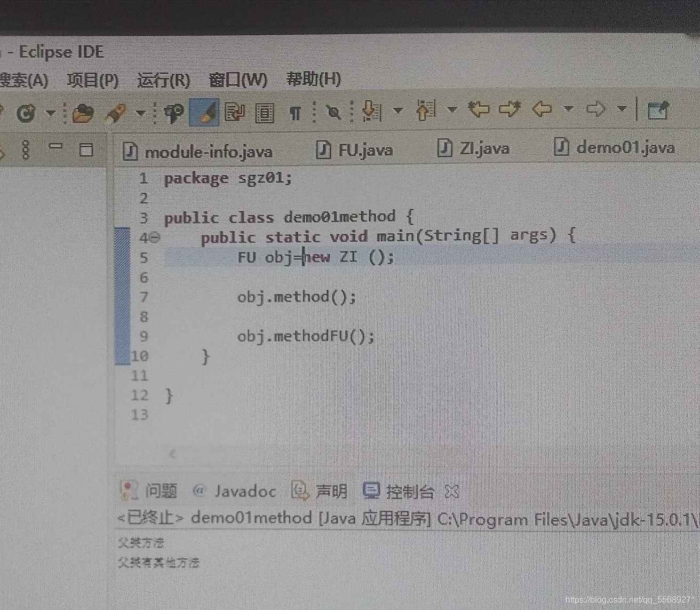Open the Forward history dropdown arrow
Screen dimensions: 700x610
tap(622, 108)
